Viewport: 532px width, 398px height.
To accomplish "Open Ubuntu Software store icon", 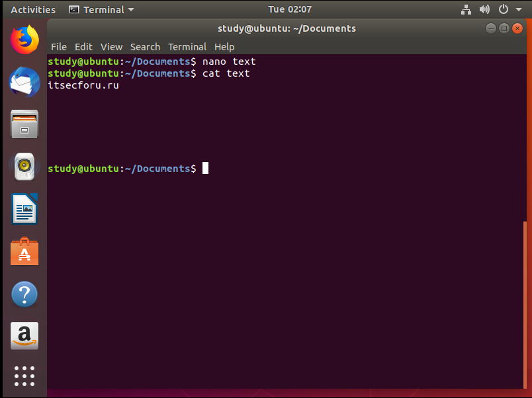I will (x=24, y=252).
